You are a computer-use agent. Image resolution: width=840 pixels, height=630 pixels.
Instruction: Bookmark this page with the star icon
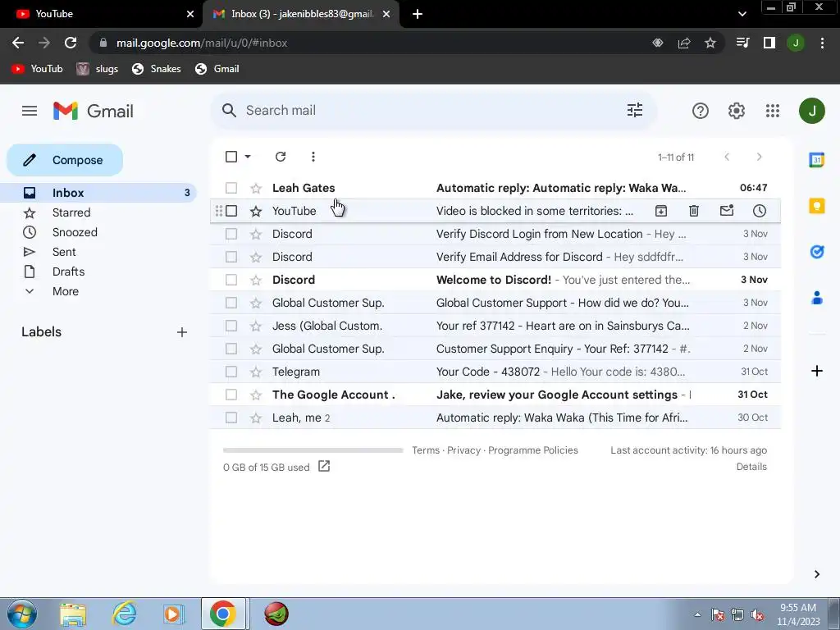(x=710, y=43)
